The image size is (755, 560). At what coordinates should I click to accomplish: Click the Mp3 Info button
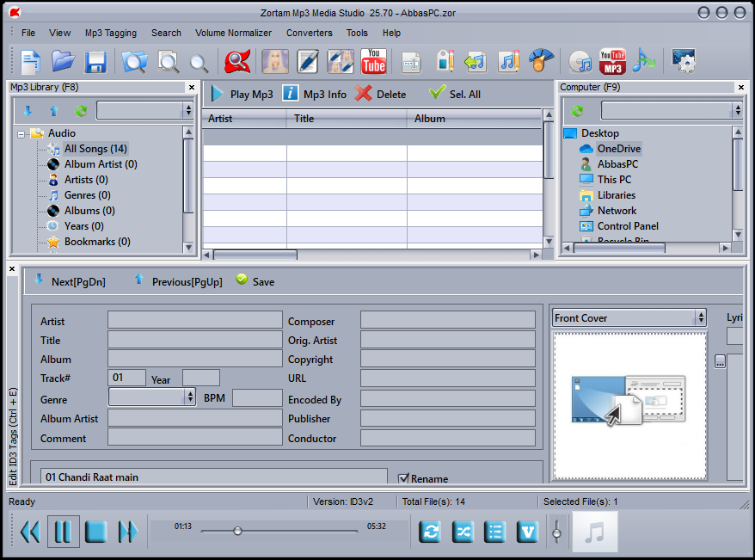click(x=315, y=94)
